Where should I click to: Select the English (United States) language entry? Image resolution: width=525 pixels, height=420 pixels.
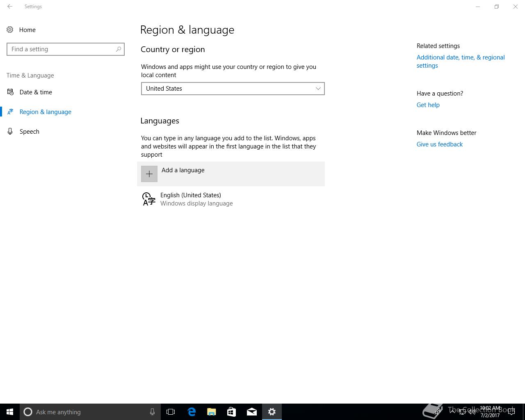[191, 199]
